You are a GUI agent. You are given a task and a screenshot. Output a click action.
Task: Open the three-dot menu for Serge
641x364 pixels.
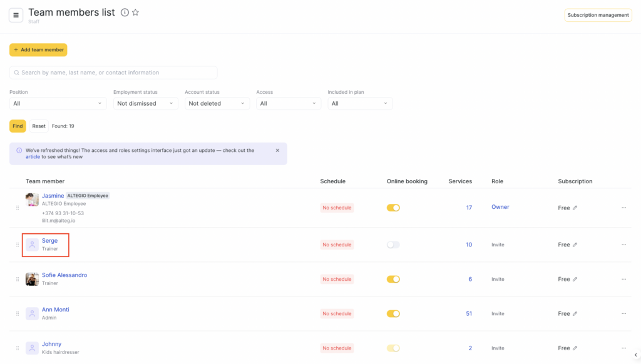(623, 245)
